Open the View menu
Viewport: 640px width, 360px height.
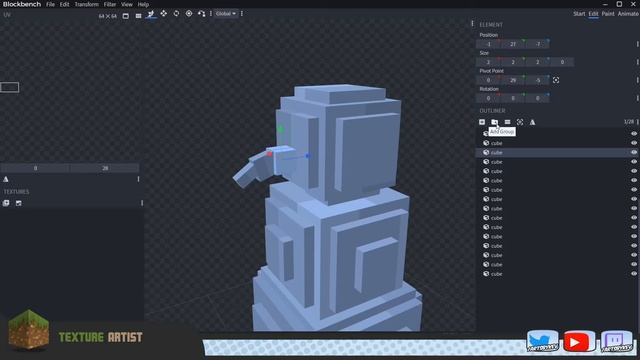pyautogui.click(x=127, y=4)
